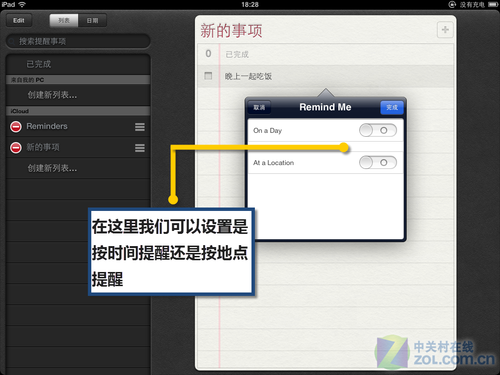Tap red delete icon beside 新的事项 list
The height and width of the screenshot is (375, 500).
(x=16, y=148)
